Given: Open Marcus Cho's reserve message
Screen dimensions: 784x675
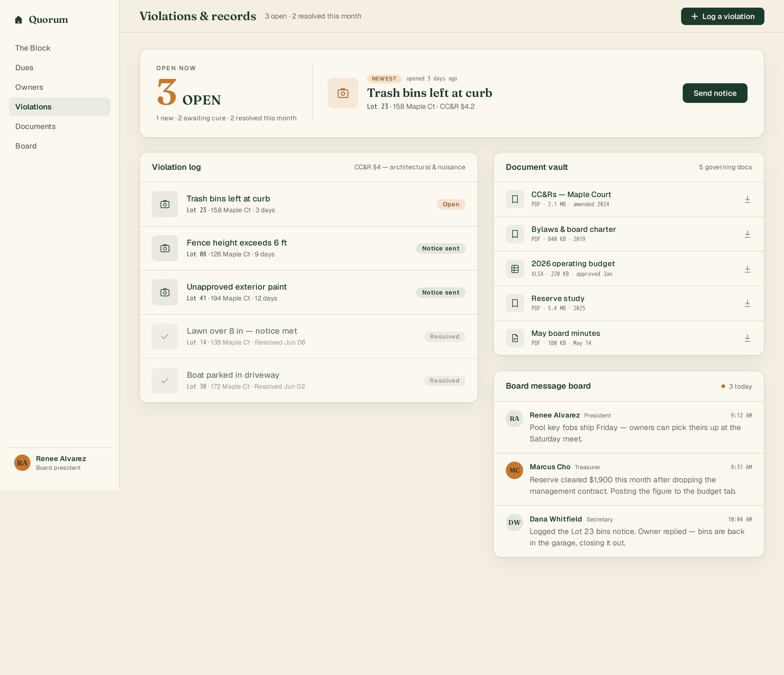Looking at the screenshot, I should (629, 479).
